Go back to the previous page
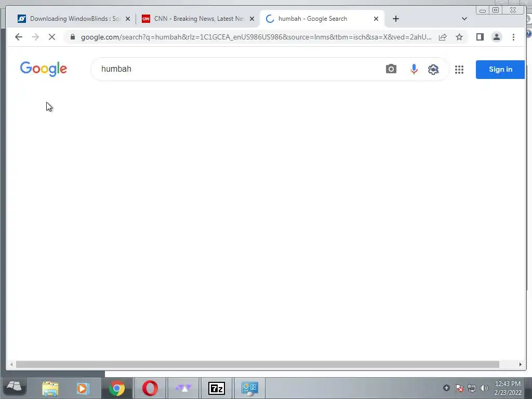This screenshot has height=399, width=532. tap(19, 37)
